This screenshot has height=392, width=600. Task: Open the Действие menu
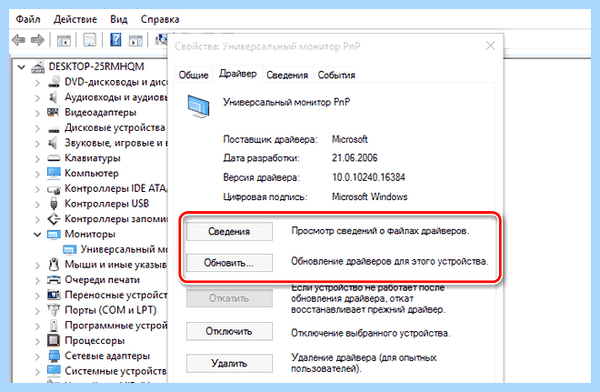coord(75,19)
